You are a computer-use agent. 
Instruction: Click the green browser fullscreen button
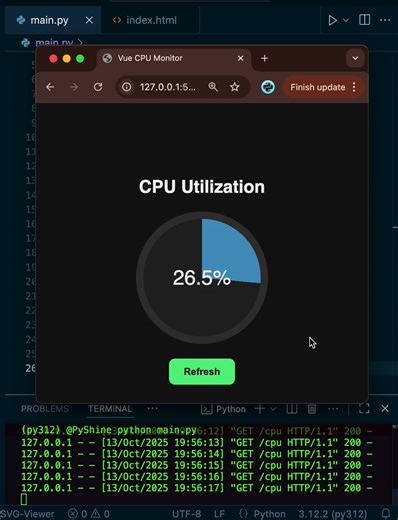coord(80,59)
